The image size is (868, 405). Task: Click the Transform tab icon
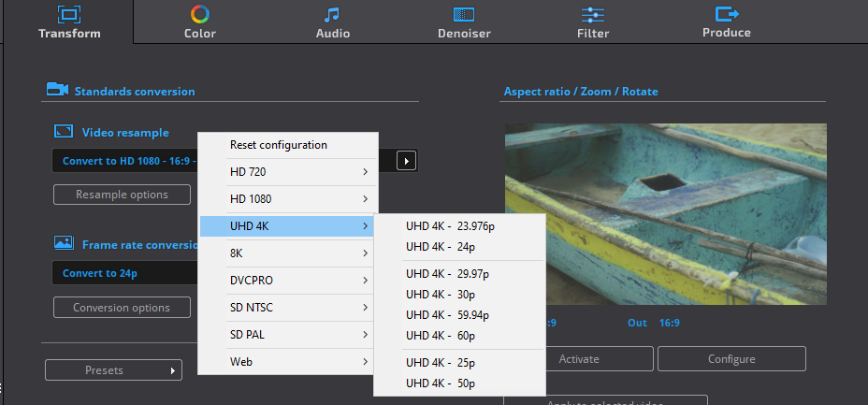[x=69, y=14]
